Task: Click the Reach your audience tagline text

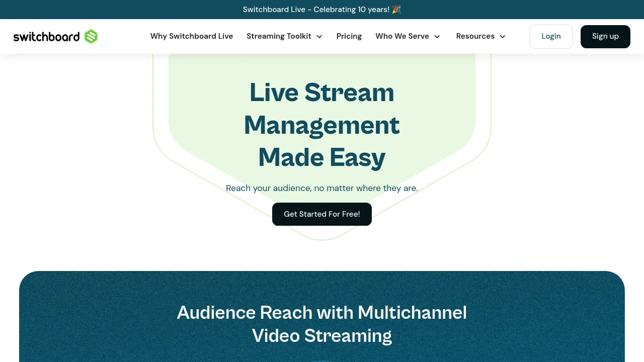Action: pyautogui.click(x=322, y=188)
